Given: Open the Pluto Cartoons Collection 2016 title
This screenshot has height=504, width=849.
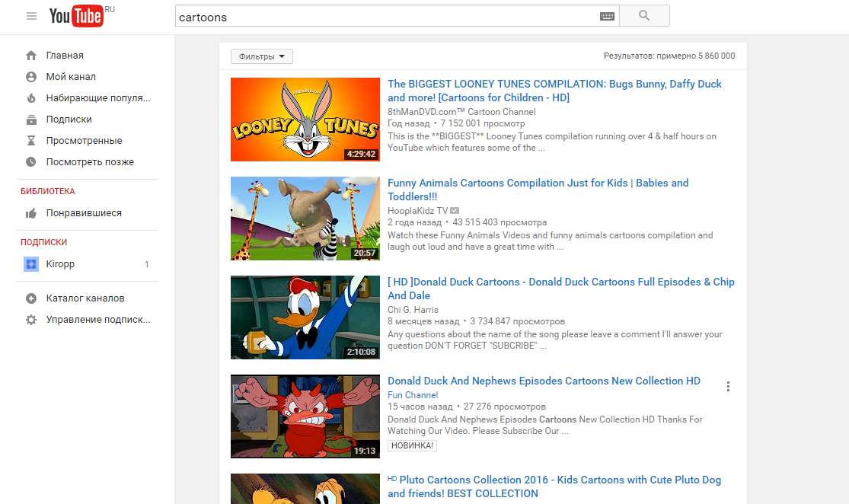Looking at the screenshot, I should click(x=554, y=486).
